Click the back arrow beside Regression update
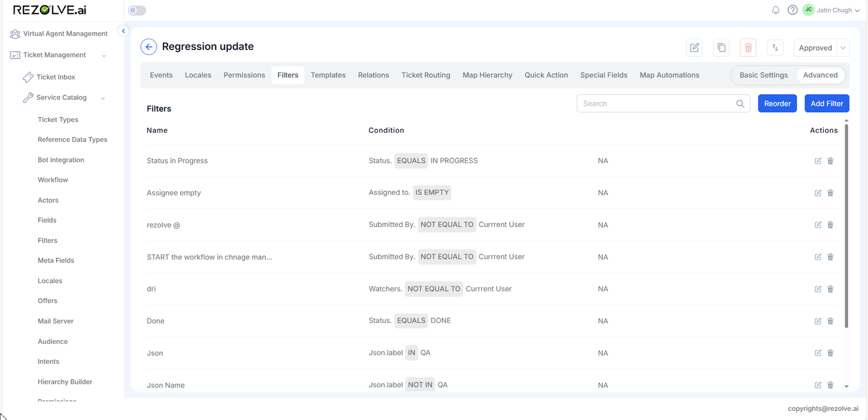The image size is (868, 420). click(x=148, y=46)
